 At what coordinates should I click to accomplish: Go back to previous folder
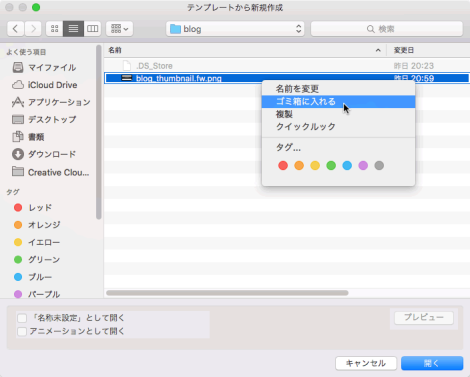pos(16,29)
